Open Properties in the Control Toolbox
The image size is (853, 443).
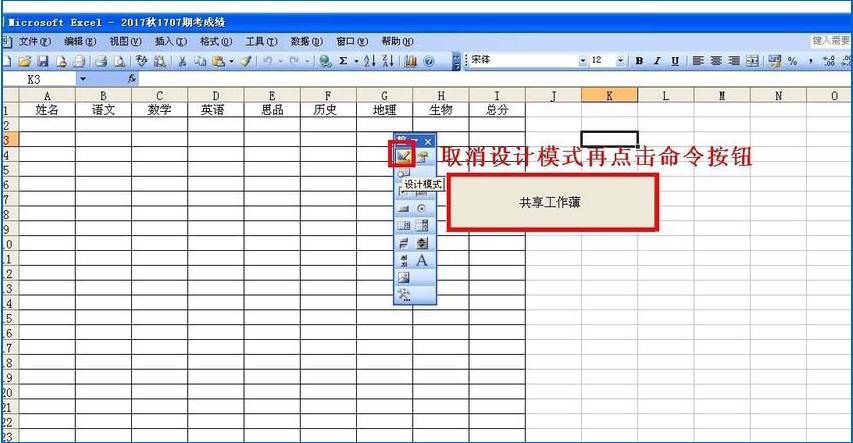tap(422, 157)
